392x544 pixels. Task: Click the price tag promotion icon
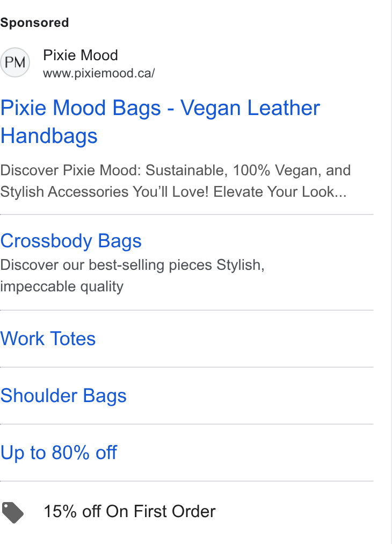click(13, 512)
